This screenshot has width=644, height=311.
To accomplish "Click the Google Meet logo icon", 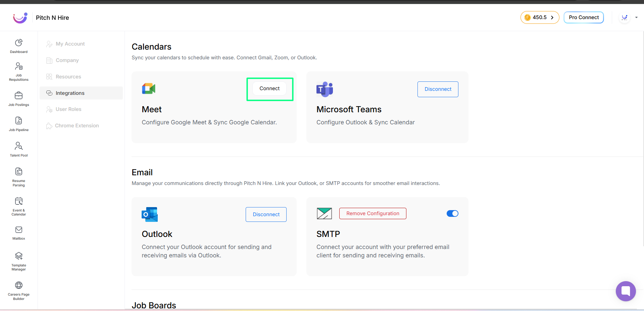I will click(x=149, y=89).
